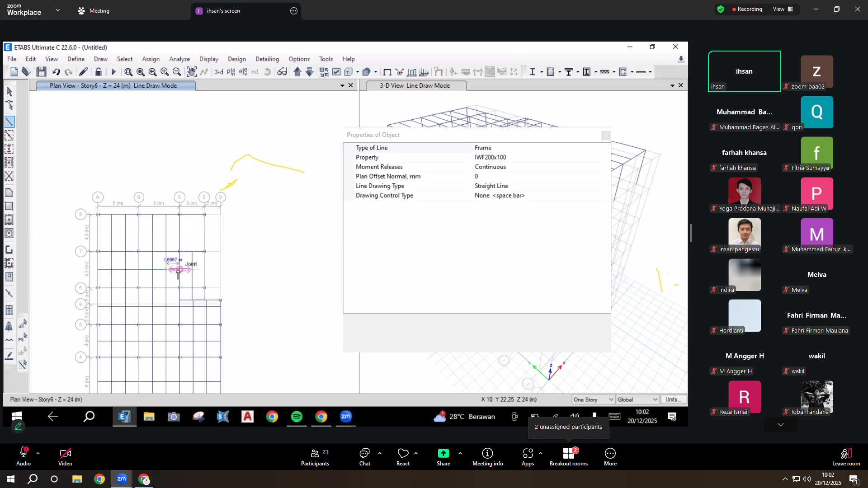Select the Draw Walls C-shape tool
Screen dimensions: 868x488
click(9, 249)
